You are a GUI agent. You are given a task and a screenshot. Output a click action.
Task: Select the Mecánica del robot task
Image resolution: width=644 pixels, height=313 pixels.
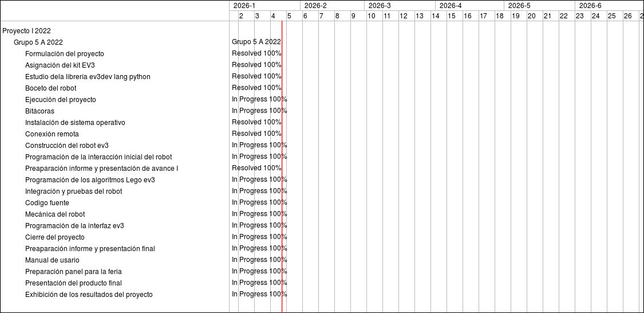55,214
